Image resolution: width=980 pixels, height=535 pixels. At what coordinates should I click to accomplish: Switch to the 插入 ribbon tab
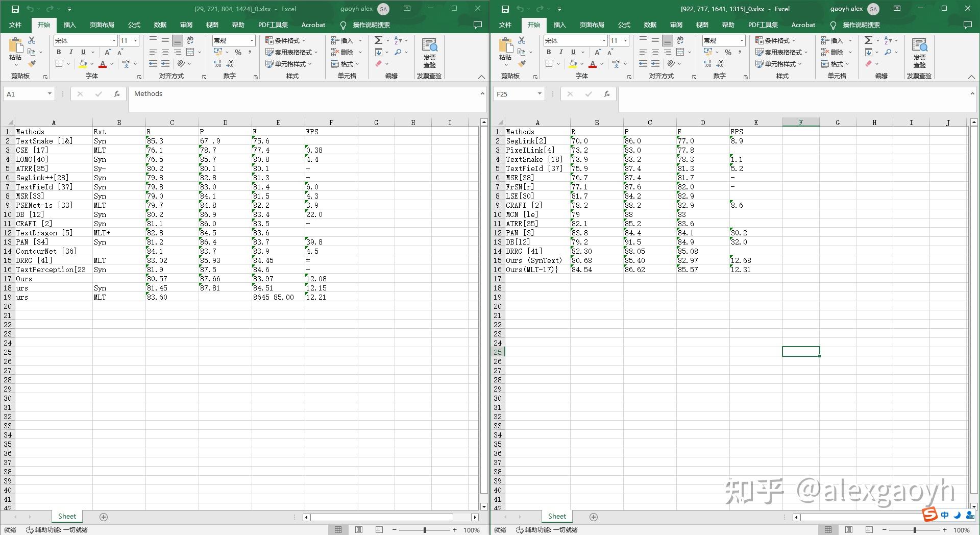(69, 25)
